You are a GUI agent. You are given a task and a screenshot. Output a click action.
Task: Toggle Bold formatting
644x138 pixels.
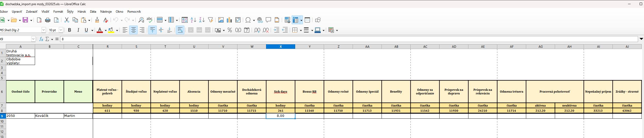click(x=69, y=30)
